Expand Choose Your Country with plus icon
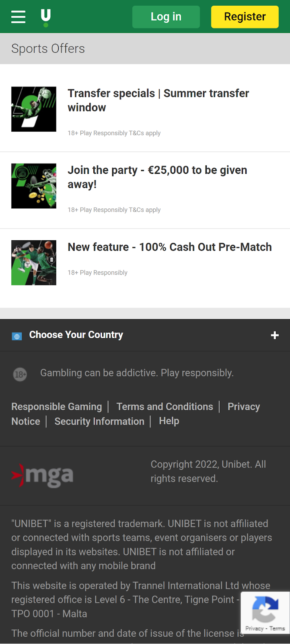This screenshot has height=644, width=290. 275,335
